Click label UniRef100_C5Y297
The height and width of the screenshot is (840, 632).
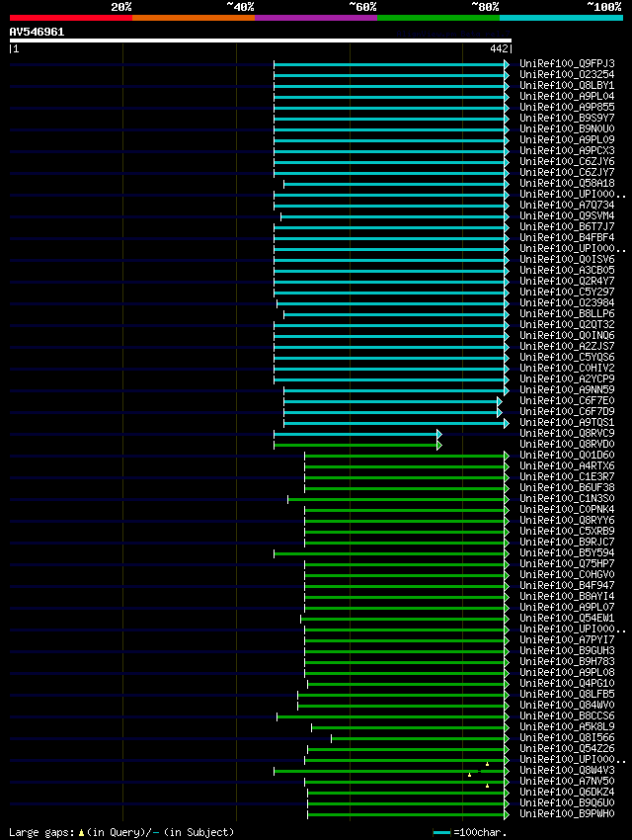point(567,292)
